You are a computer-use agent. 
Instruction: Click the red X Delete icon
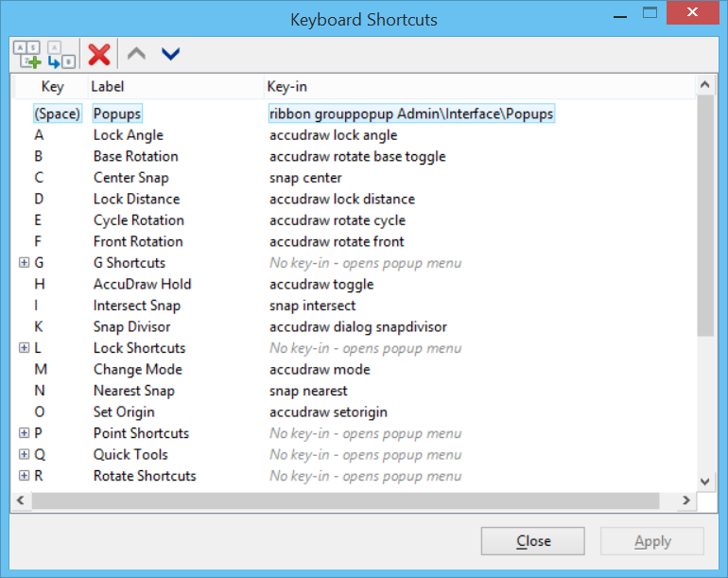coord(98,55)
